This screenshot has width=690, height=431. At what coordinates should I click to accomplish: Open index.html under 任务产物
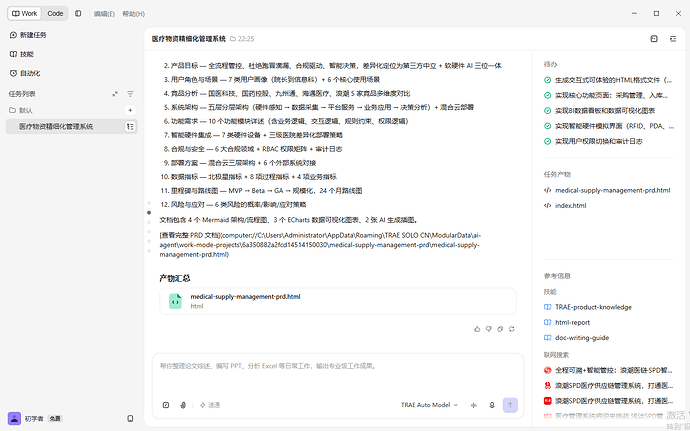(565, 206)
